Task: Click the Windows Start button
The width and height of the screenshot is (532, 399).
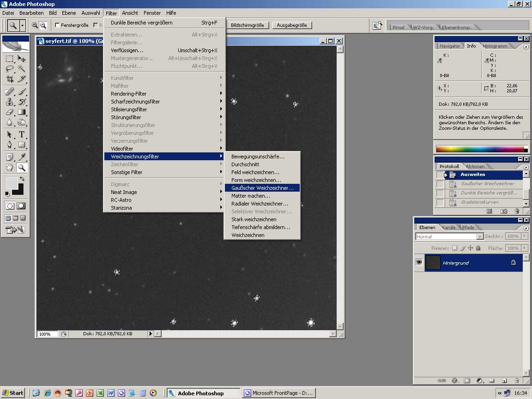Action: click(x=13, y=393)
